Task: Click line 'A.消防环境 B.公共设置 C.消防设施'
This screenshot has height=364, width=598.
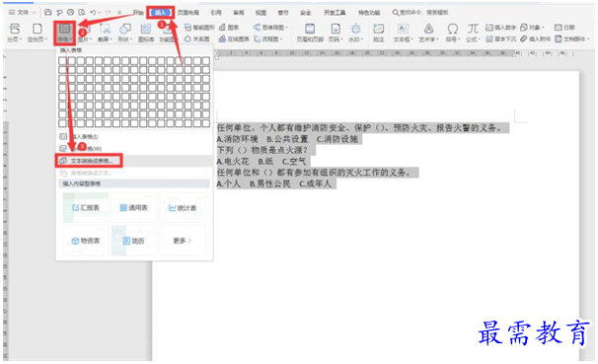Action: [287, 139]
